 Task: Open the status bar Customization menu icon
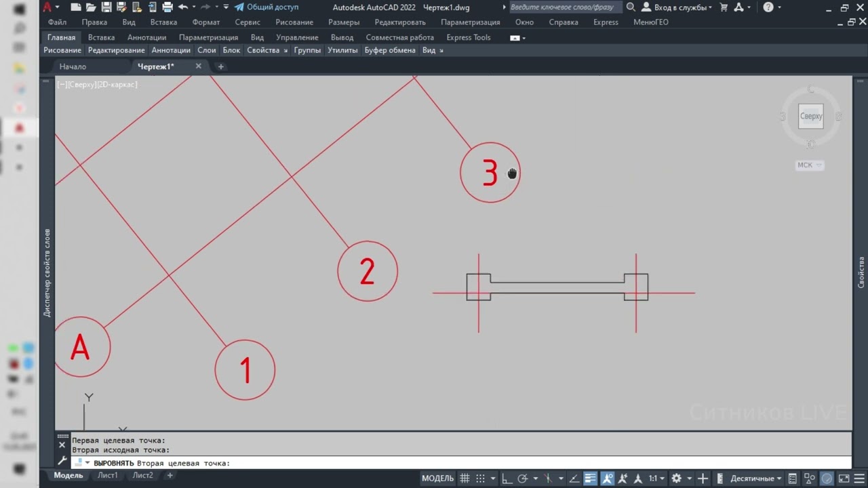[859, 479]
